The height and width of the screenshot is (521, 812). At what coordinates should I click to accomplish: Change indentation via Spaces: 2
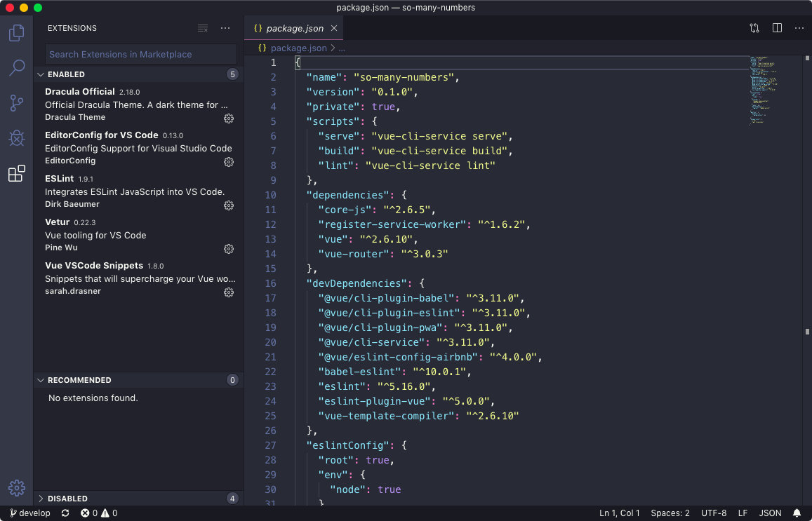(670, 513)
